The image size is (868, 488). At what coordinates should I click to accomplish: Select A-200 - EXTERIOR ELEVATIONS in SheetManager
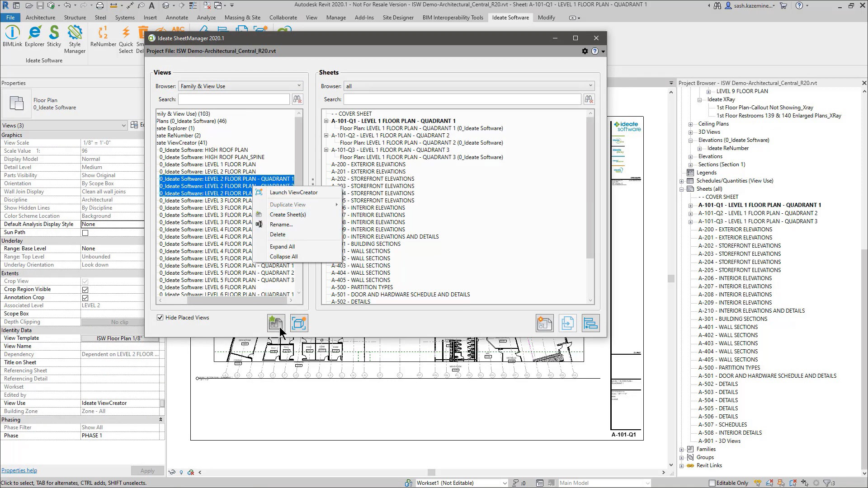pyautogui.click(x=368, y=164)
